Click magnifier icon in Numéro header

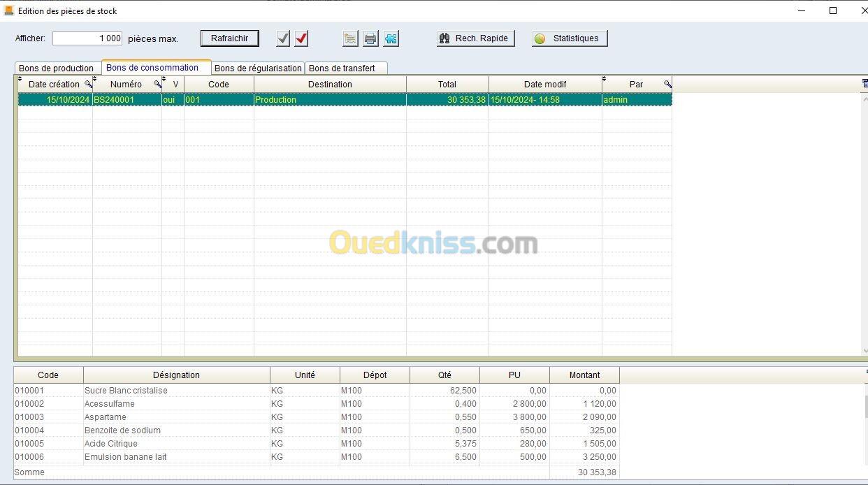pyautogui.click(x=157, y=84)
